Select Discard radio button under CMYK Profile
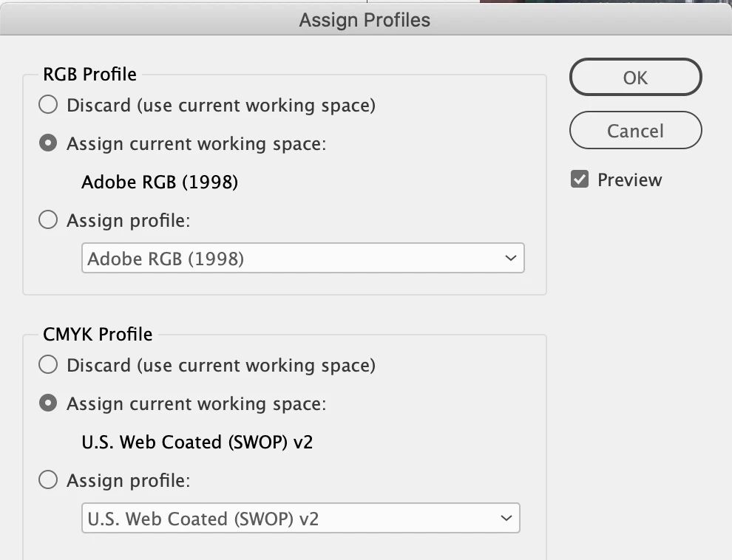Image resolution: width=732 pixels, height=560 pixels. 48,365
